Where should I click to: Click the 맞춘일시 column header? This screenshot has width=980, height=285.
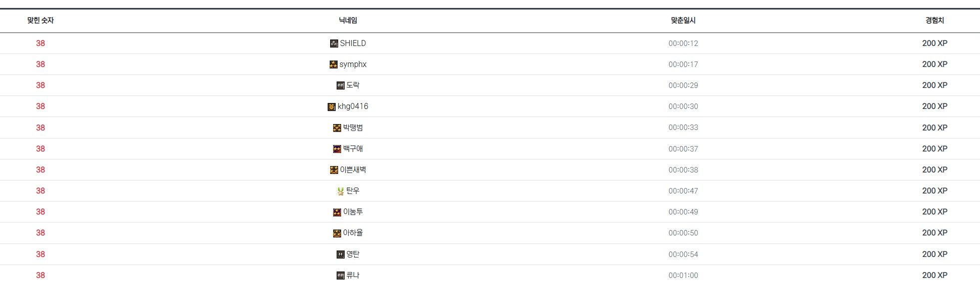683,20
